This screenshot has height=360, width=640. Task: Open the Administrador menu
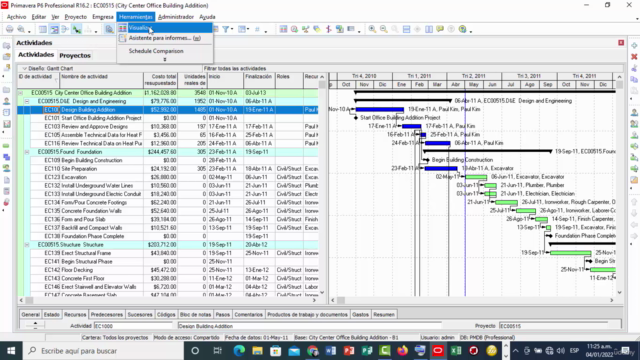176,17
